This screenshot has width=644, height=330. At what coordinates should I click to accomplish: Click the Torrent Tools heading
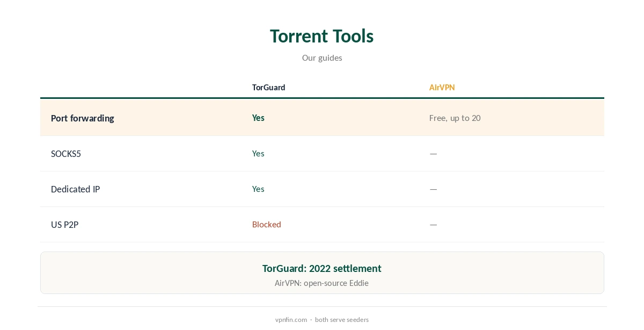tap(321, 36)
